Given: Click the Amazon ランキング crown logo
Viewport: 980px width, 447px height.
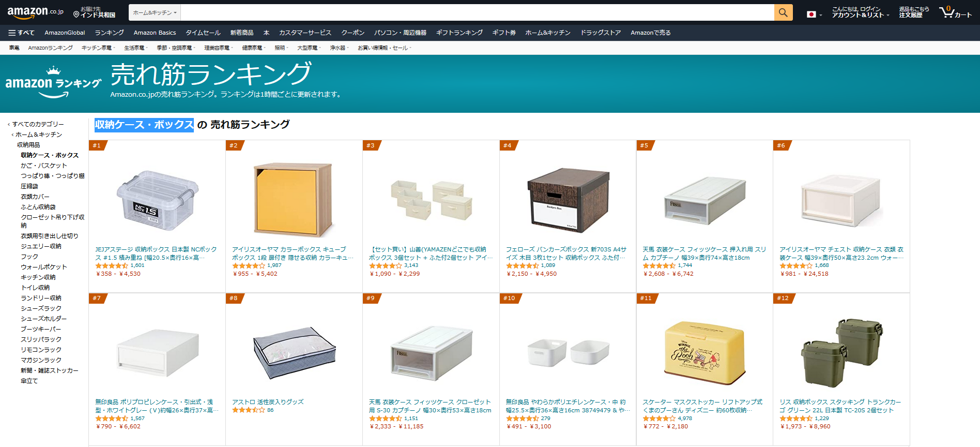Looking at the screenshot, I should (x=53, y=82).
